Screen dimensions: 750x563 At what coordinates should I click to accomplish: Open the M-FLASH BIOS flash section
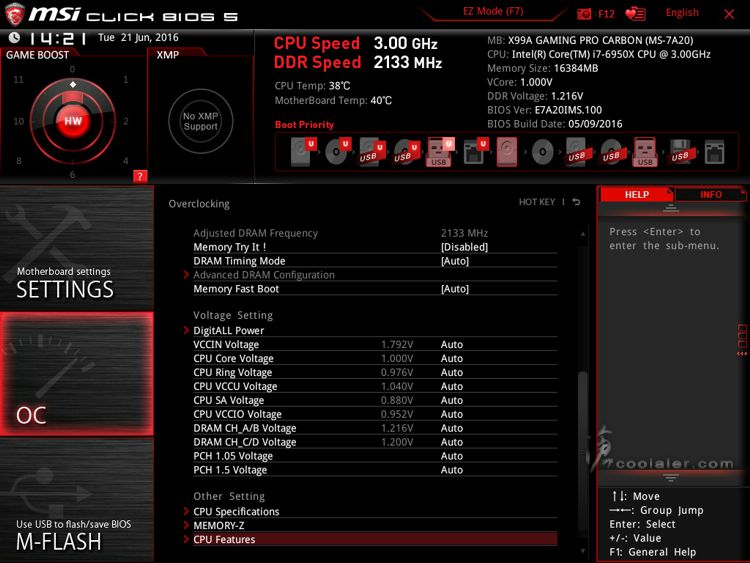tap(77, 499)
